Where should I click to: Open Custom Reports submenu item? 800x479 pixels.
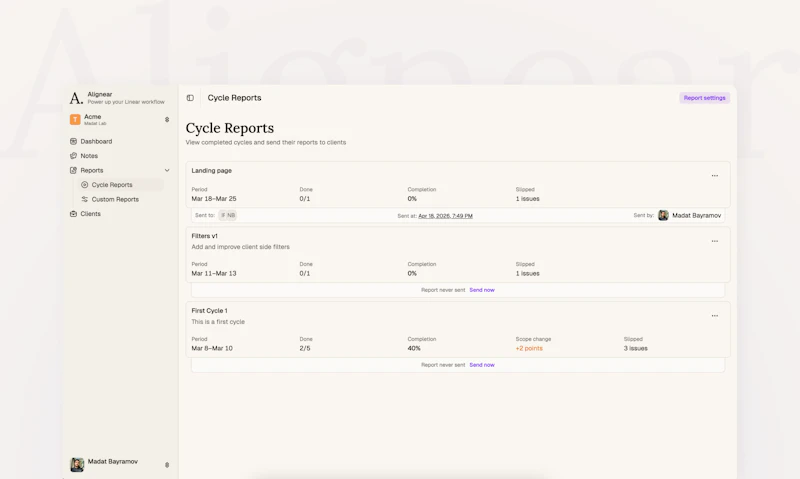point(115,199)
